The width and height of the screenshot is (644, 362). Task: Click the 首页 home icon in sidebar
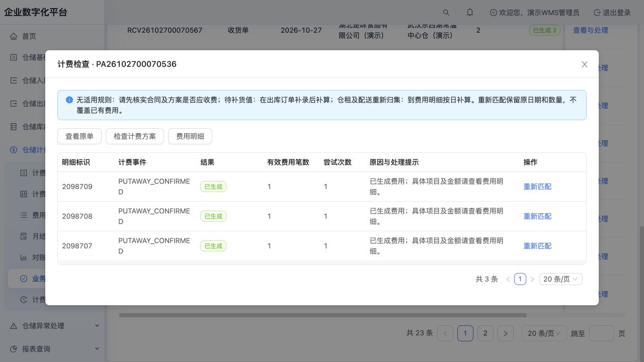pos(14,36)
